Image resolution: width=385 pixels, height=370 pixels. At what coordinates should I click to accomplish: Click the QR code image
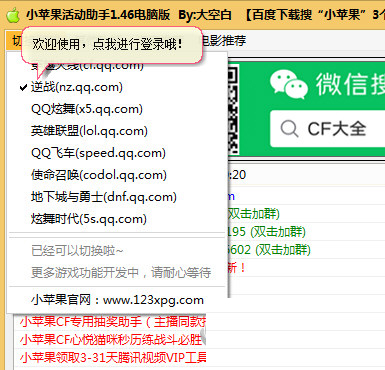[234, 109]
